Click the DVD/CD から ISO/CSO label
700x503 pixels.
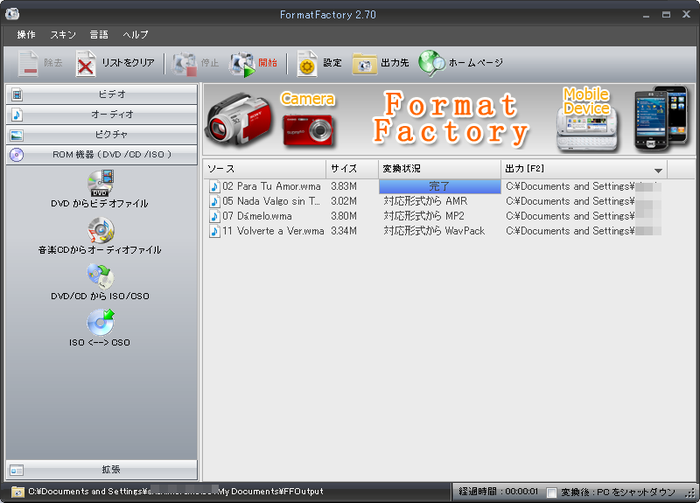[x=100, y=296]
